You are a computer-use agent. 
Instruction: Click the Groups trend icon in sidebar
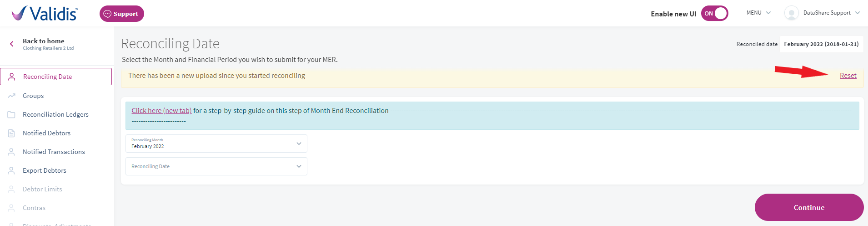click(x=12, y=96)
